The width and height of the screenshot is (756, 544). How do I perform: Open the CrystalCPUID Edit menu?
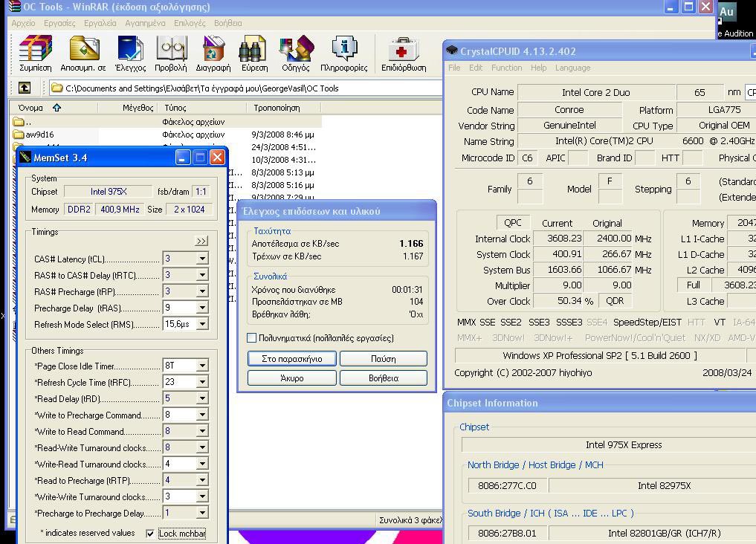[x=476, y=68]
